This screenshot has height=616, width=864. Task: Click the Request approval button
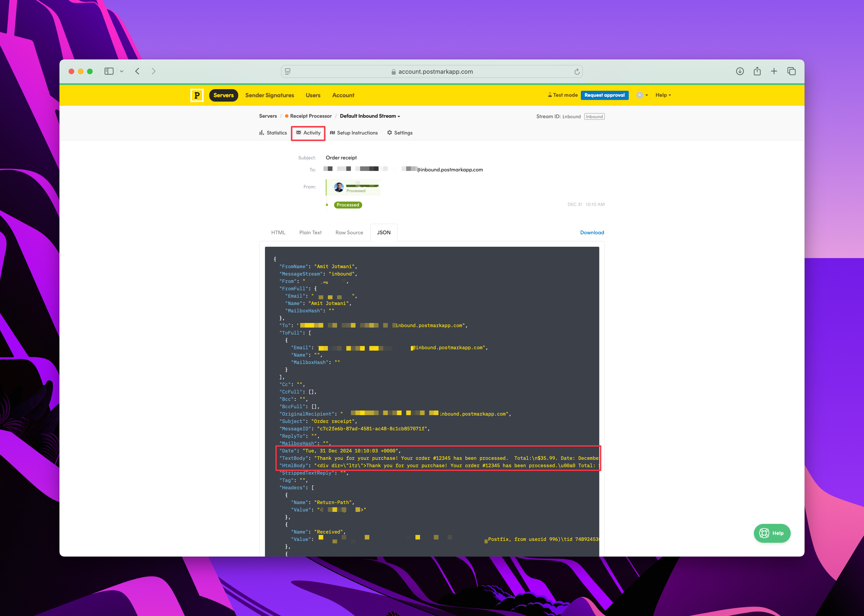click(x=604, y=95)
